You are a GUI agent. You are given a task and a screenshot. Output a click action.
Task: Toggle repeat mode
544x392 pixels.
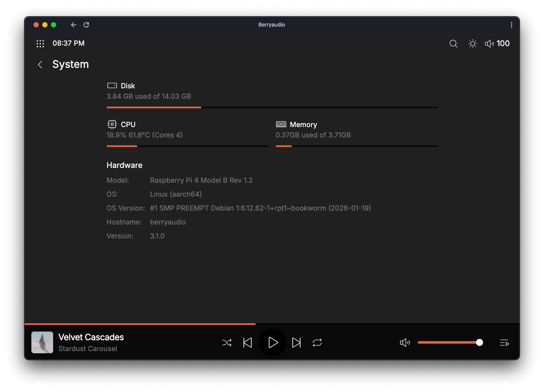tap(317, 343)
